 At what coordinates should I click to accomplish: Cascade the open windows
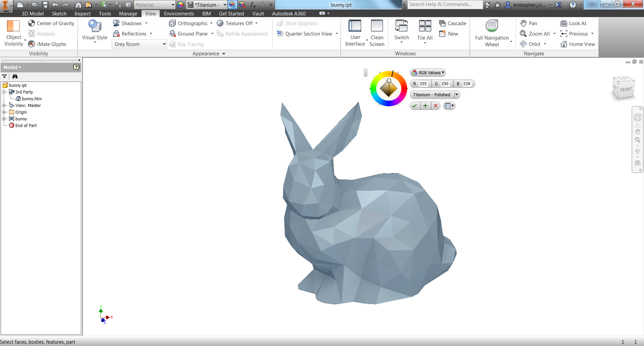[x=453, y=23]
